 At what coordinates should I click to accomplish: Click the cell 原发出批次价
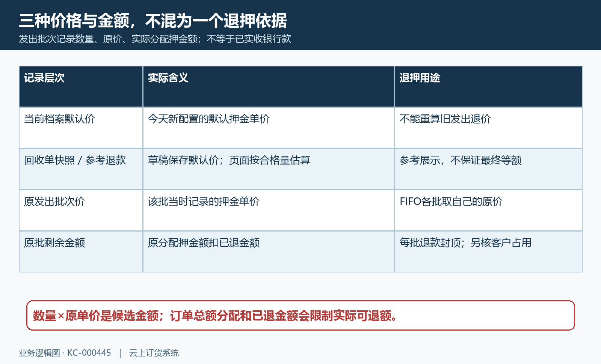[x=81, y=211]
